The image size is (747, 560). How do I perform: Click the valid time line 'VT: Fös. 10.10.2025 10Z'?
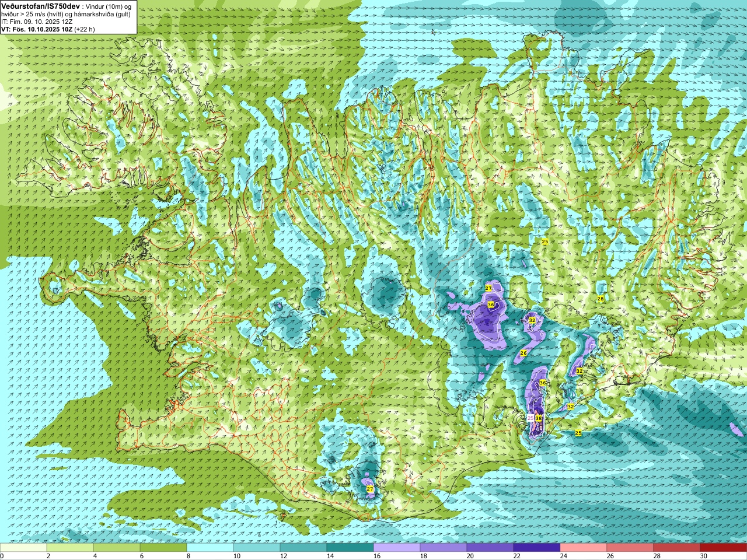[x=37, y=29]
